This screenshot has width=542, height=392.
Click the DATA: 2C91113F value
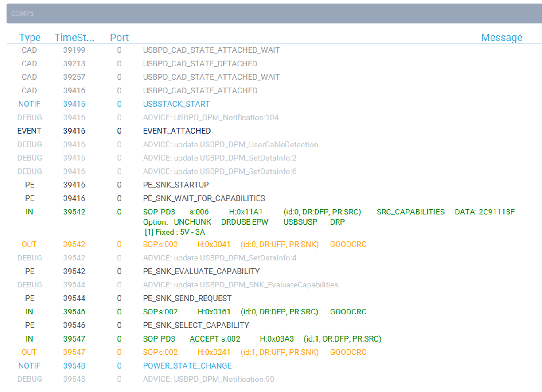[485, 212]
